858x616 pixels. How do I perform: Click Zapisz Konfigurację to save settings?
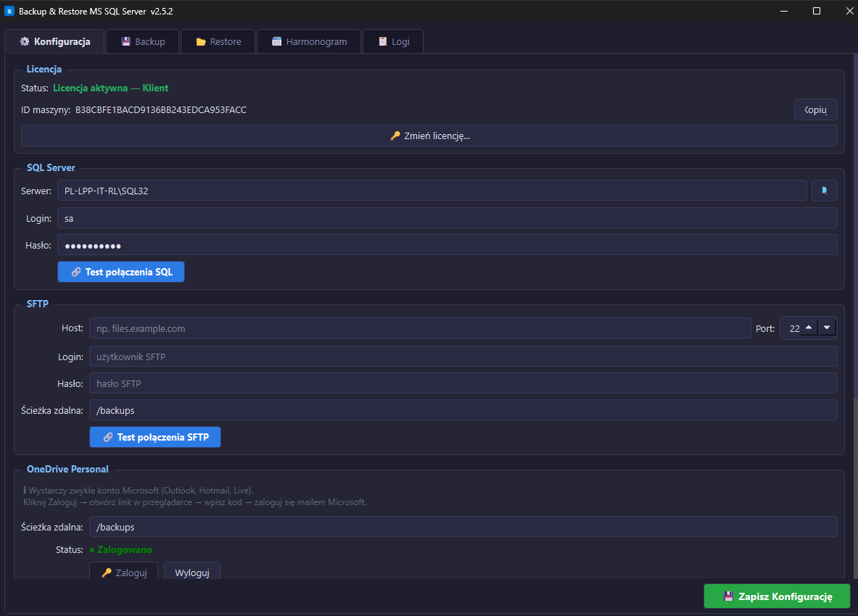pos(777,596)
